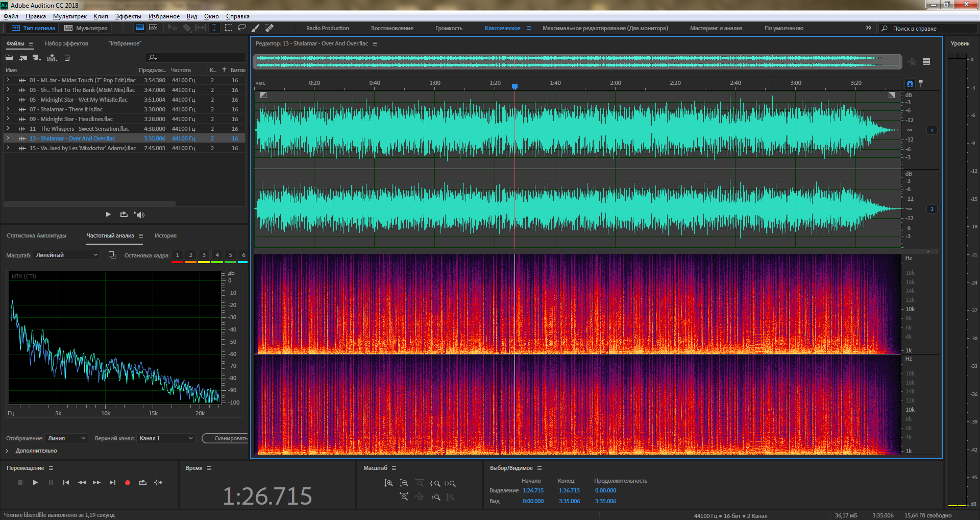Toggle loop playback in transport panel
The image size is (980, 520).
click(143, 482)
